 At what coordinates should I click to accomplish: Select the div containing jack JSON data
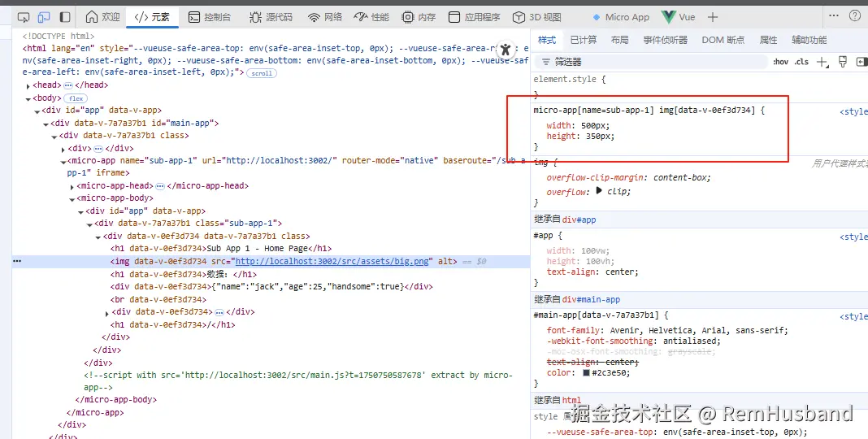(x=271, y=287)
